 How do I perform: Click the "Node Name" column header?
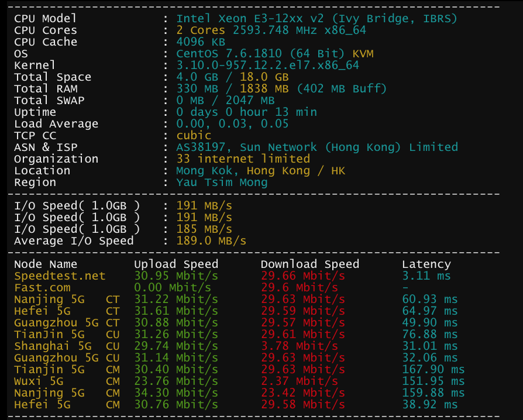pos(46,264)
